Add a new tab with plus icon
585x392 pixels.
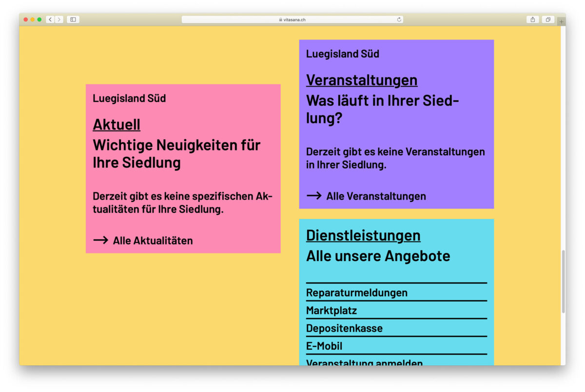point(561,21)
